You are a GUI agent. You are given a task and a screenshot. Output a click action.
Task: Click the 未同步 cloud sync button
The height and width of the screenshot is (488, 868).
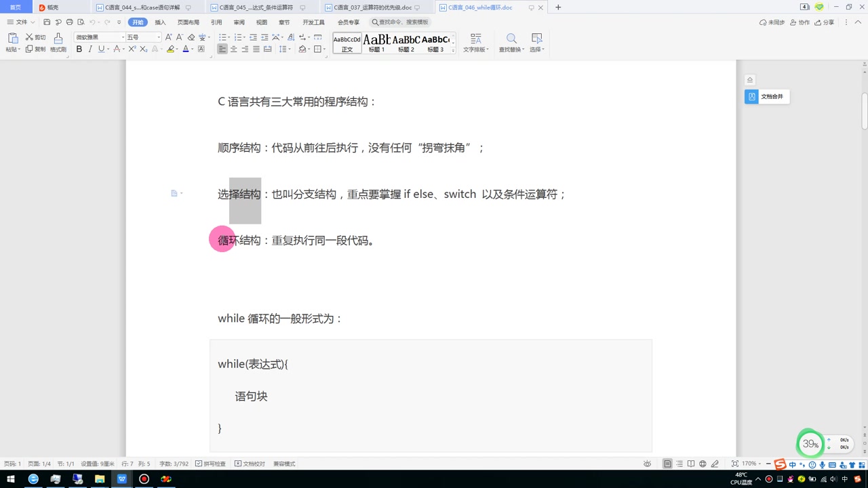click(x=772, y=22)
